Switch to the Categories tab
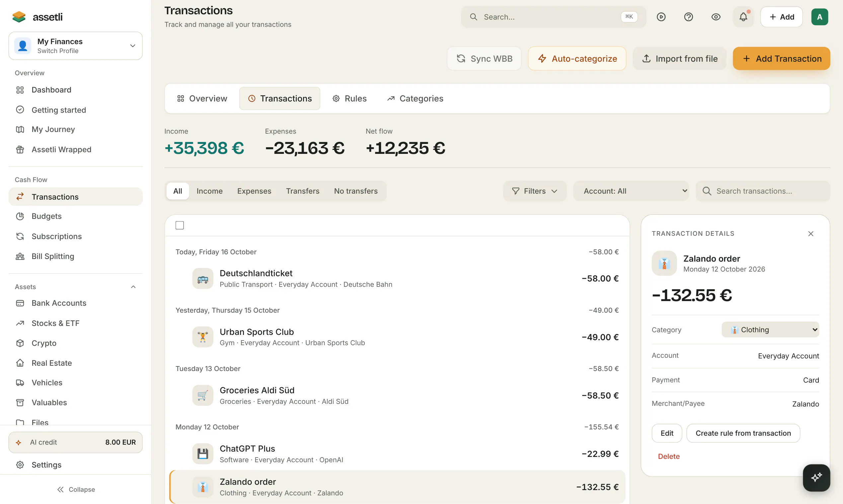 [x=415, y=98]
